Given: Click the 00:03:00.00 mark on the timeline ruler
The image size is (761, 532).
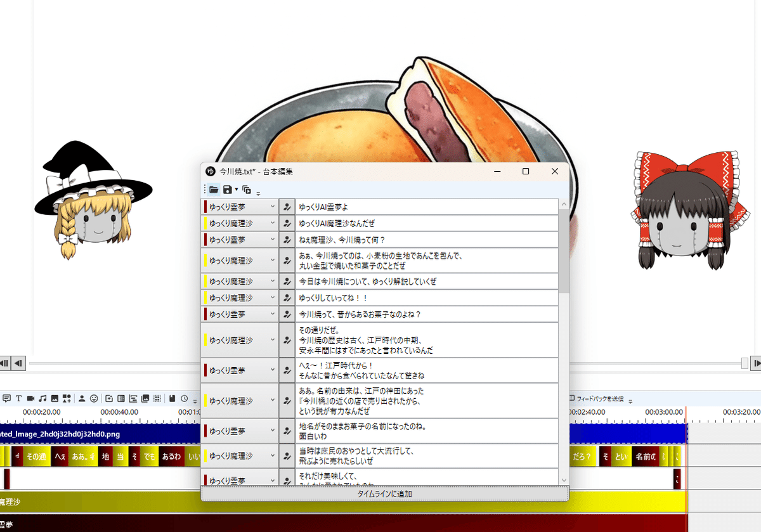Looking at the screenshot, I should [665, 412].
